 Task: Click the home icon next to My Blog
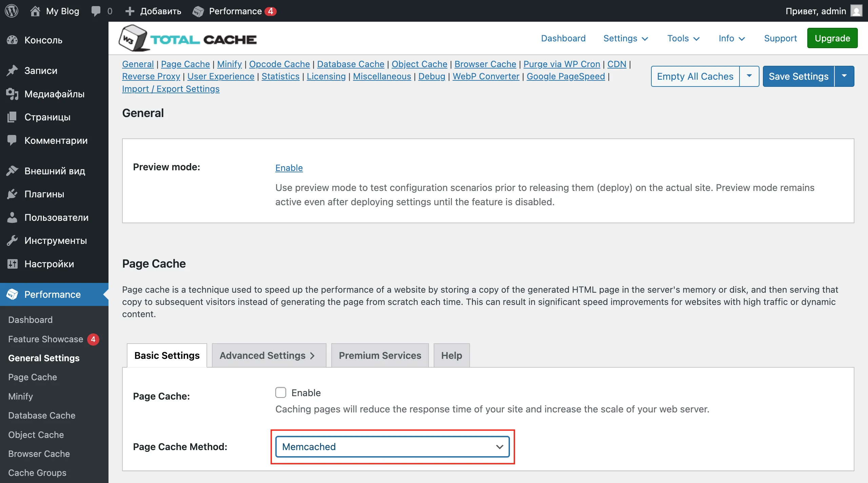coord(35,11)
